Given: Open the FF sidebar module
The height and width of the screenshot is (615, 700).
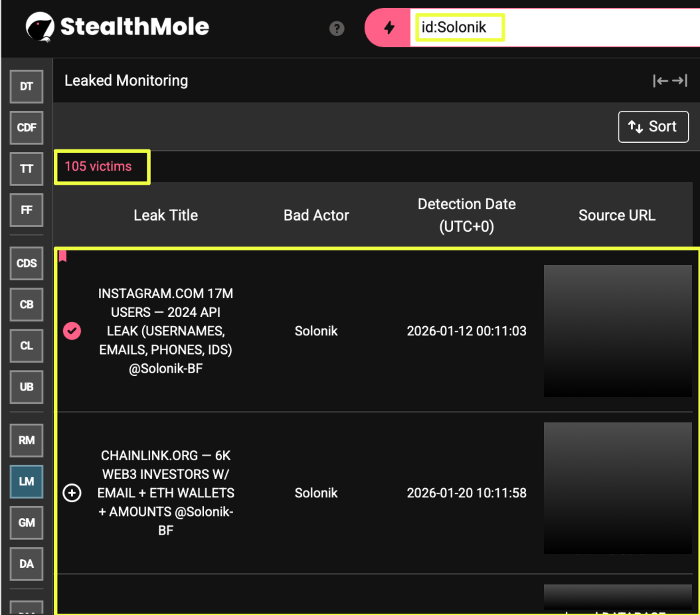Looking at the screenshot, I should pyautogui.click(x=27, y=210).
